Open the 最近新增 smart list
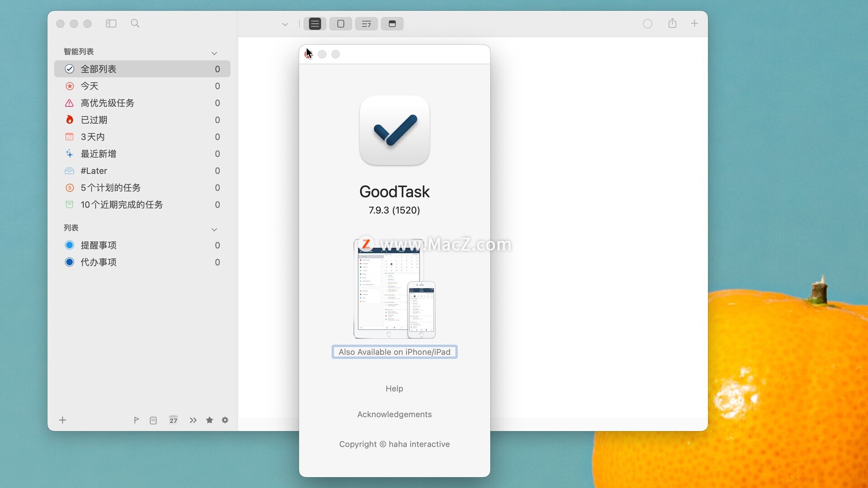The image size is (868, 488). [142, 154]
